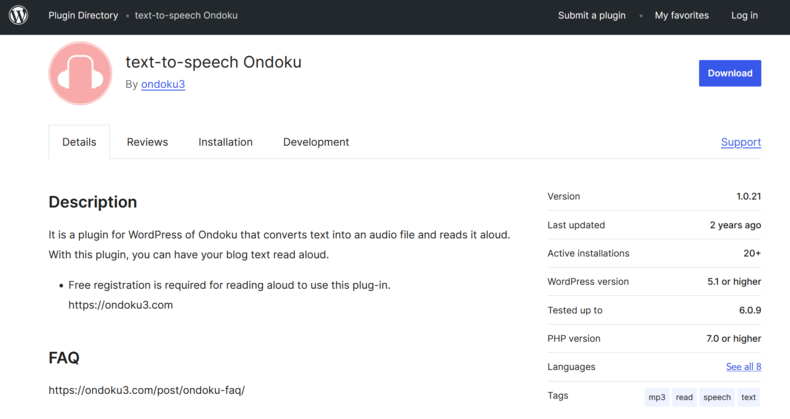Click the text-to-speech Ondoku breadcrumb

(186, 16)
